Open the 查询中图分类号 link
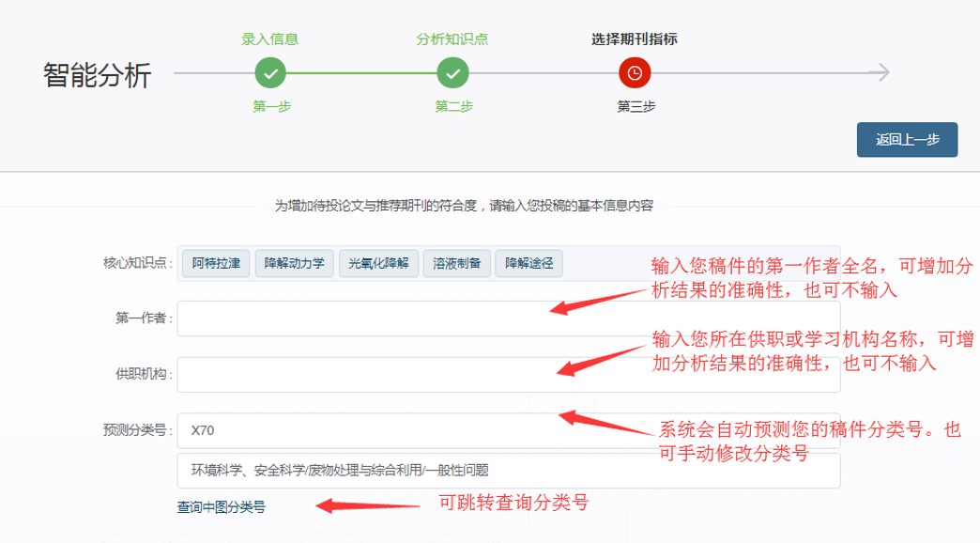This screenshot has width=980, height=543. click(222, 507)
